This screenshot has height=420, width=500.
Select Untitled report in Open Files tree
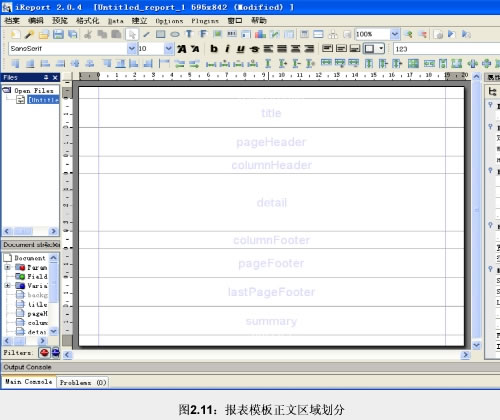(x=43, y=100)
